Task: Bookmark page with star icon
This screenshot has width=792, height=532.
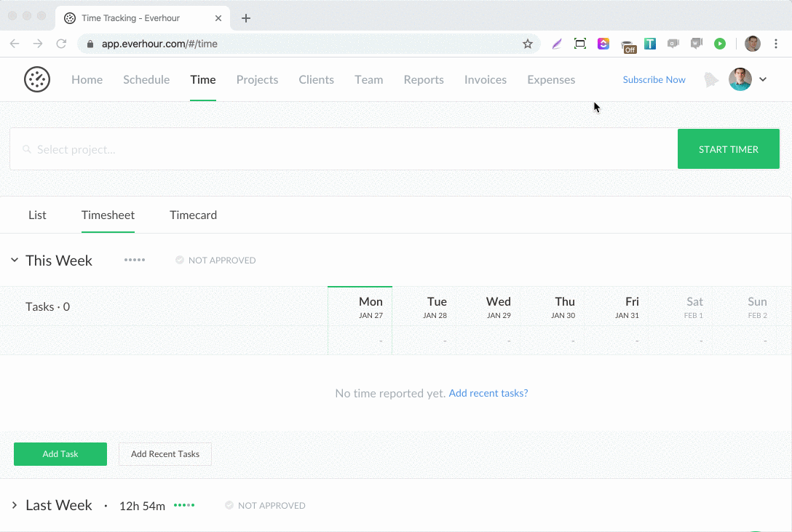Action: click(528, 44)
